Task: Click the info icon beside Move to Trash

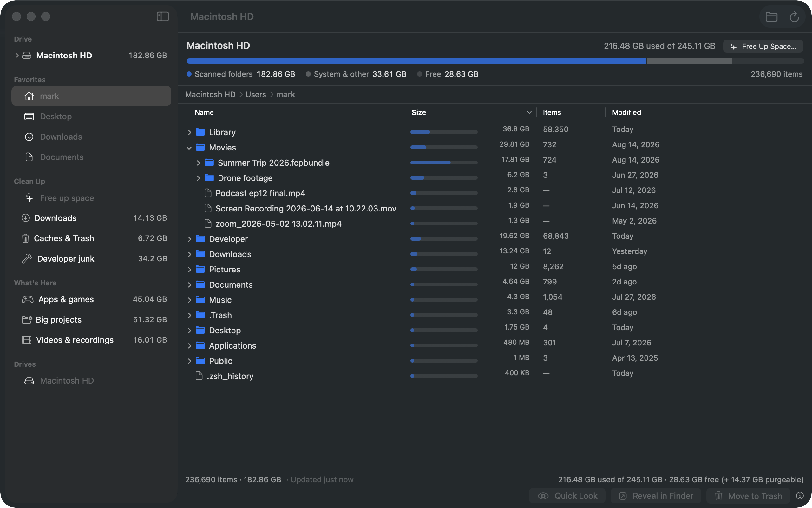Action: tap(800, 496)
